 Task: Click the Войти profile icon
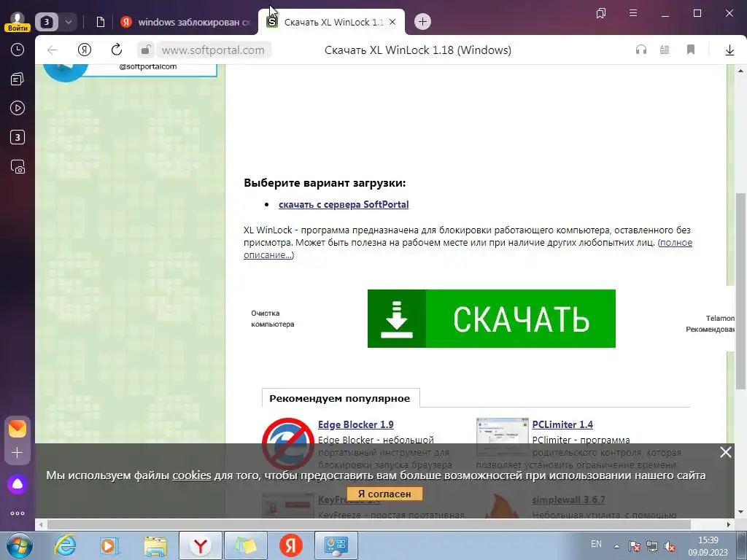[18, 21]
